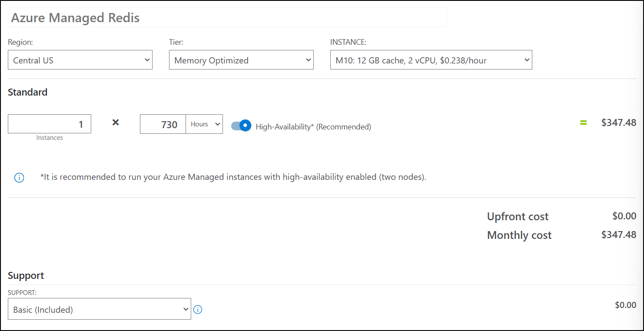Open the Region dropdown showing Central US
644x331 pixels.
tap(80, 60)
